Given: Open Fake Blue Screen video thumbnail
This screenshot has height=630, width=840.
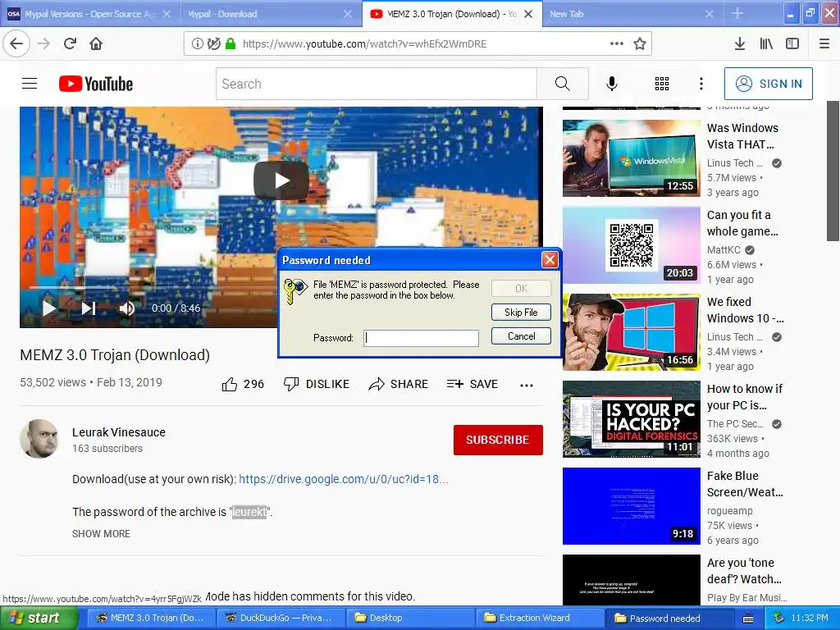Looking at the screenshot, I should (x=631, y=505).
